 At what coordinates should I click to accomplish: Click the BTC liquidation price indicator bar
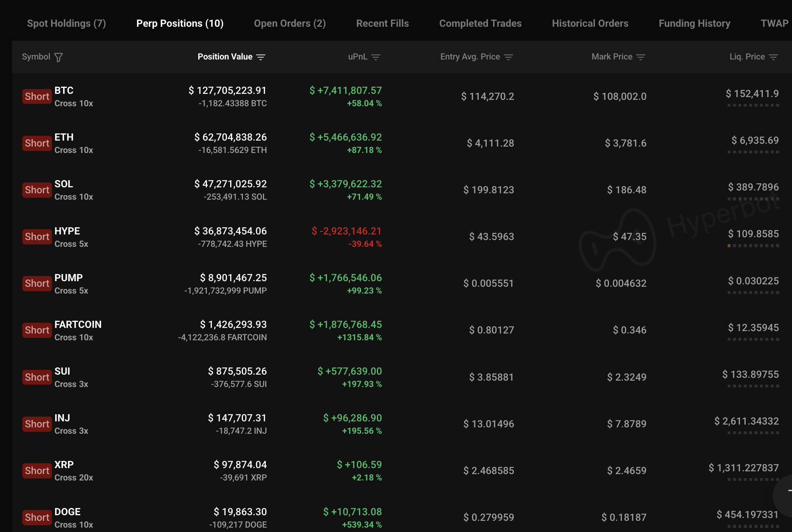(x=753, y=105)
